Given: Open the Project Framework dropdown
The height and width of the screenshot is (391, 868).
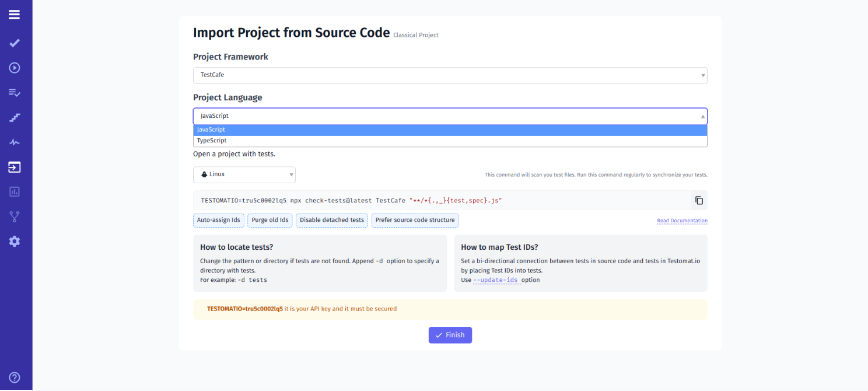Looking at the screenshot, I should [450, 75].
